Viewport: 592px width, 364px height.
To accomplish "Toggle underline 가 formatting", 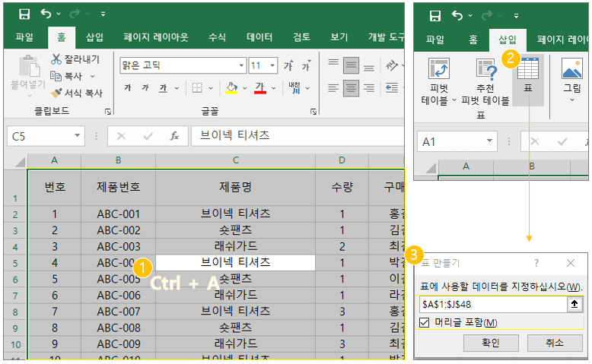I will pyautogui.click(x=163, y=88).
